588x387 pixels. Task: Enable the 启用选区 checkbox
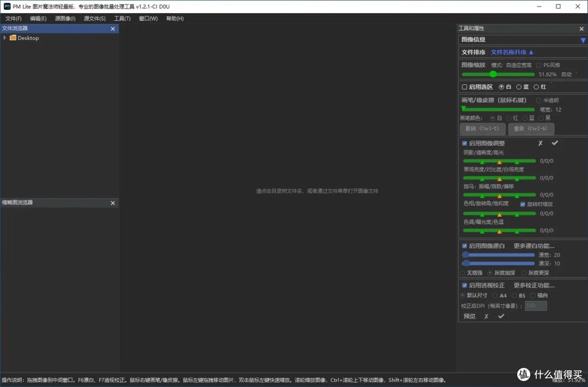tap(464, 87)
